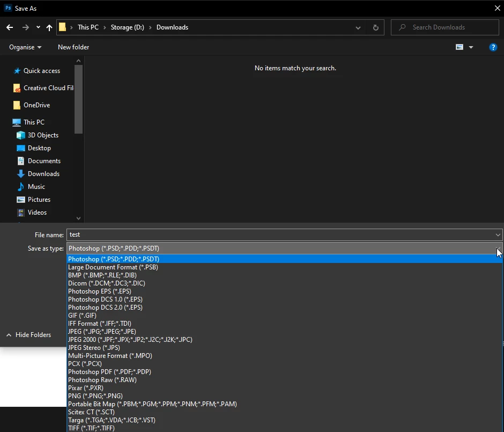
Task: Open 3D Objects folder in sidebar
Action: click(x=38, y=135)
